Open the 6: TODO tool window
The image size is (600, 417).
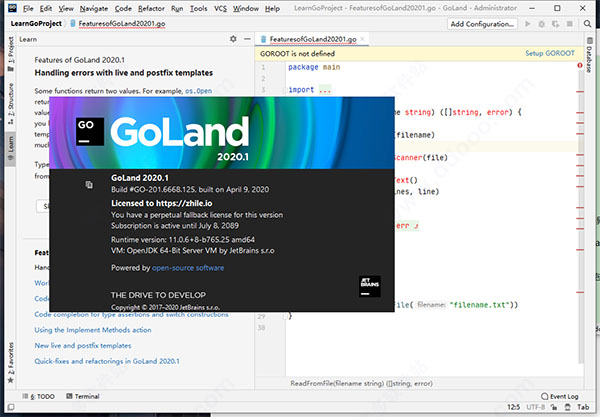(38, 396)
